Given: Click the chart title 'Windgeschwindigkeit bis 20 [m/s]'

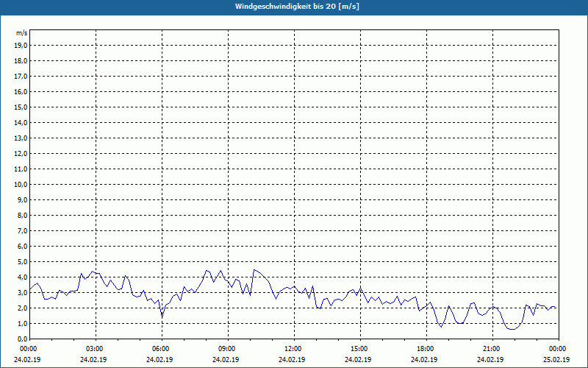Looking at the screenshot, I should 297,7.
